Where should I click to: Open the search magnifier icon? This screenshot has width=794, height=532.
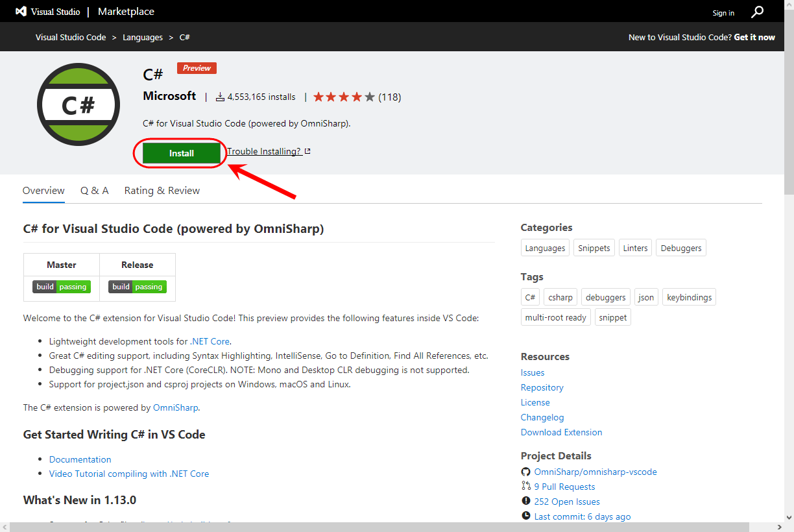[x=758, y=12]
